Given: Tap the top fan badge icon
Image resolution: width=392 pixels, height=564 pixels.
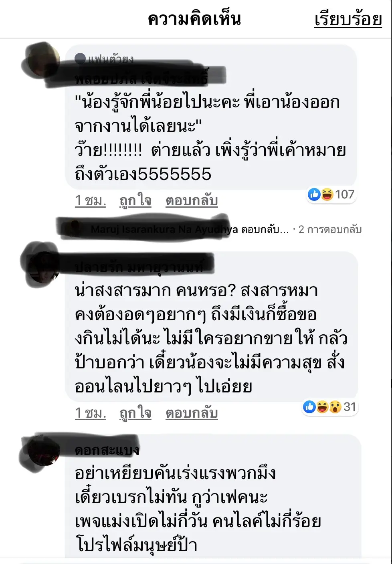Looking at the screenshot, I should coord(80,59).
